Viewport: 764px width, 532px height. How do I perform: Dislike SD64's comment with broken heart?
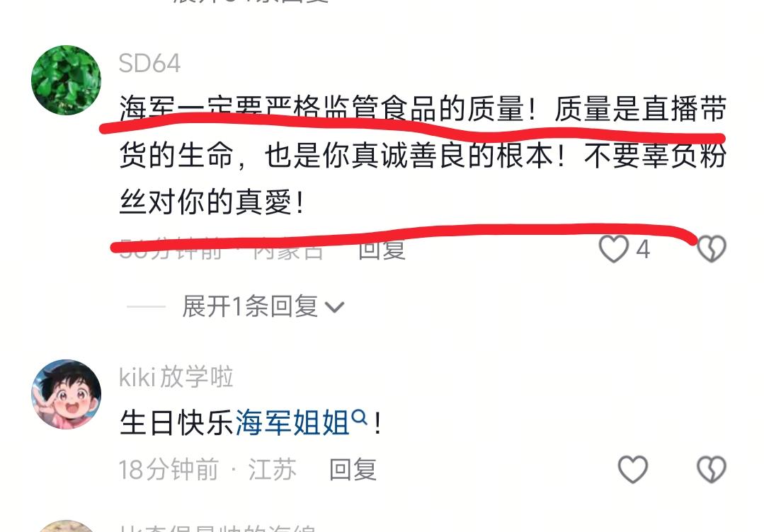(712, 249)
